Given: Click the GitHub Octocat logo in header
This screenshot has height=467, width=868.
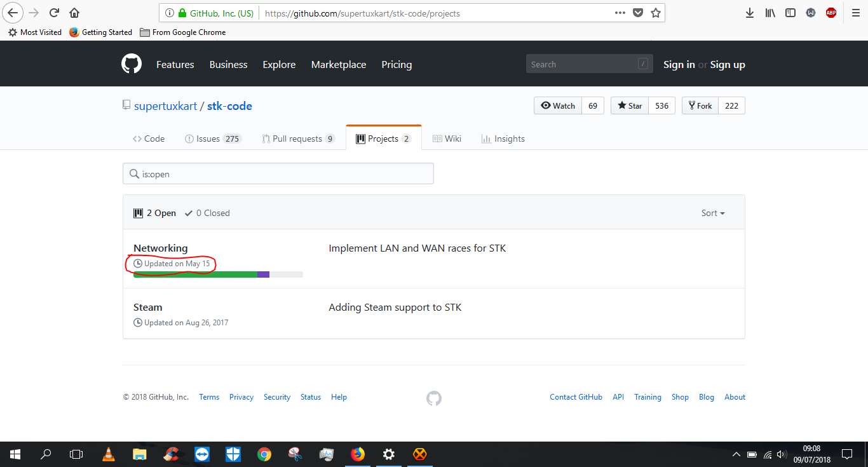Looking at the screenshot, I should [132, 64].
